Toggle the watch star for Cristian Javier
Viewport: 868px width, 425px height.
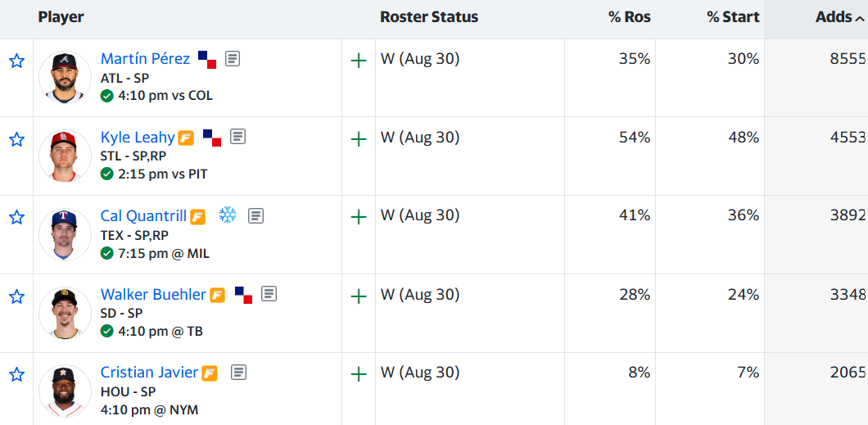(17, 375)
